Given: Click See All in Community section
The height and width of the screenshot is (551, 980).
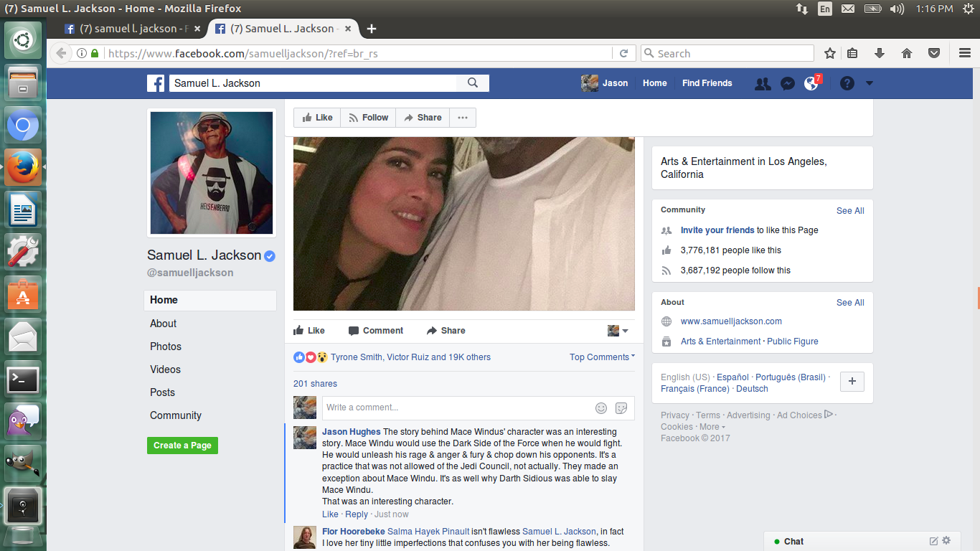Looking at the screenshot, I should (850, 211).
